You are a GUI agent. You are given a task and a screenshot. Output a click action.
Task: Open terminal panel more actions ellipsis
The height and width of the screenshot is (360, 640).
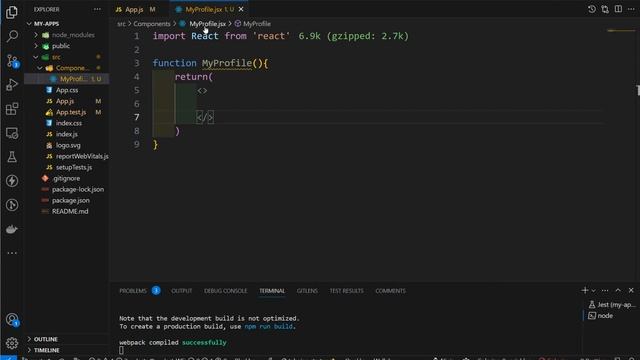coord(605,290)
